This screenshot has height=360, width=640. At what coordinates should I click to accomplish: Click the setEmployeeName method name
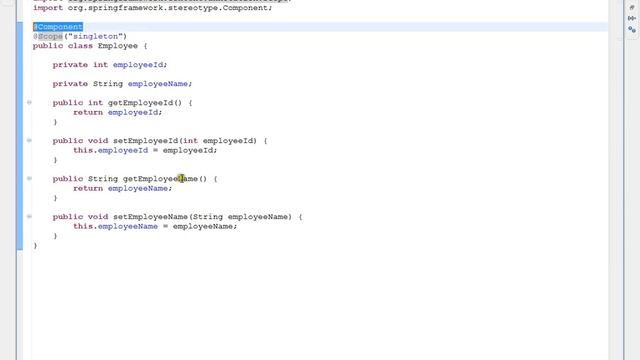coord(150,217)
